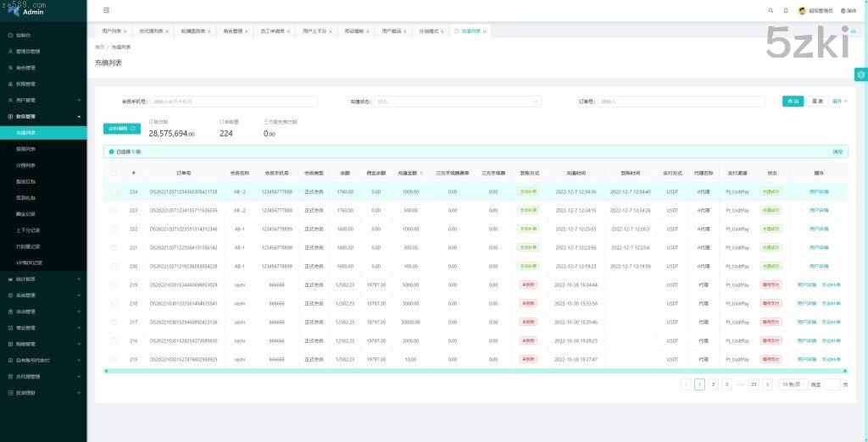This screenshot has width=868, height=442.
Task: Close the 用户列表 tab with its X
Action: (125, 31)
